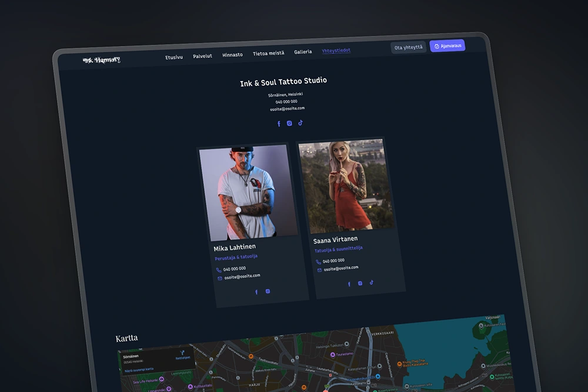Open Saana Virtanen's Facebook icon
588x392 pixels.
[x=349, y=284]
